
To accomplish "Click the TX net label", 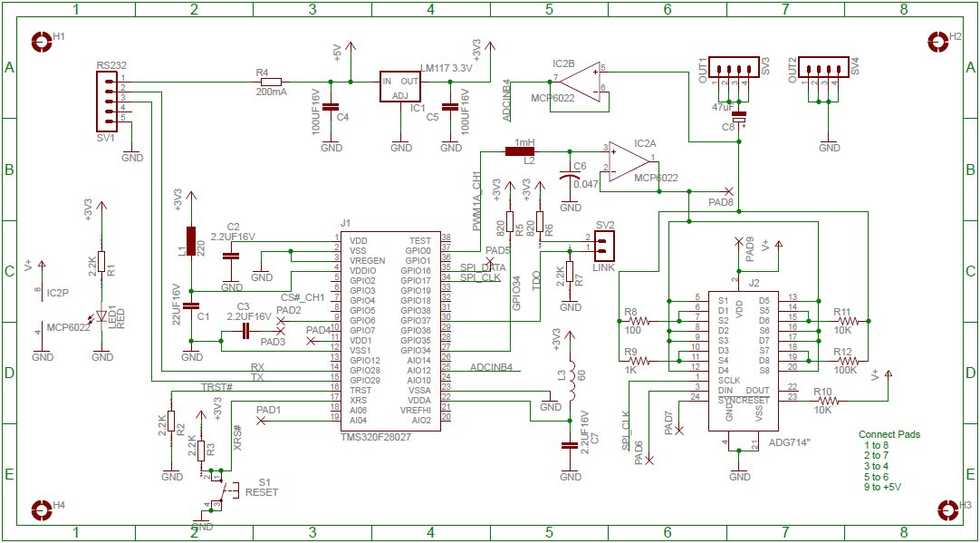I will 257,377.
